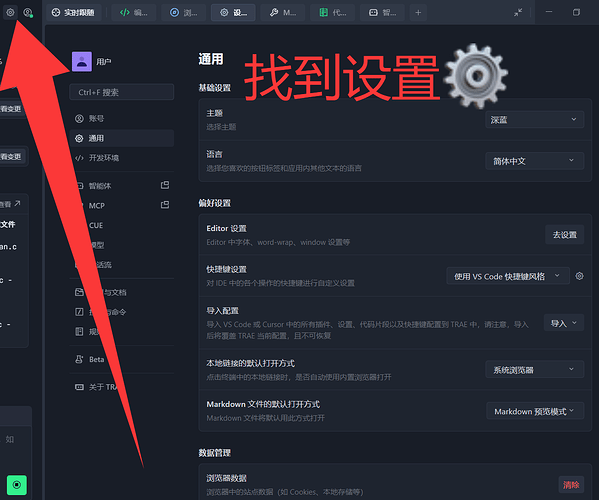Open the blue browser tab

[x=183, y=13]
